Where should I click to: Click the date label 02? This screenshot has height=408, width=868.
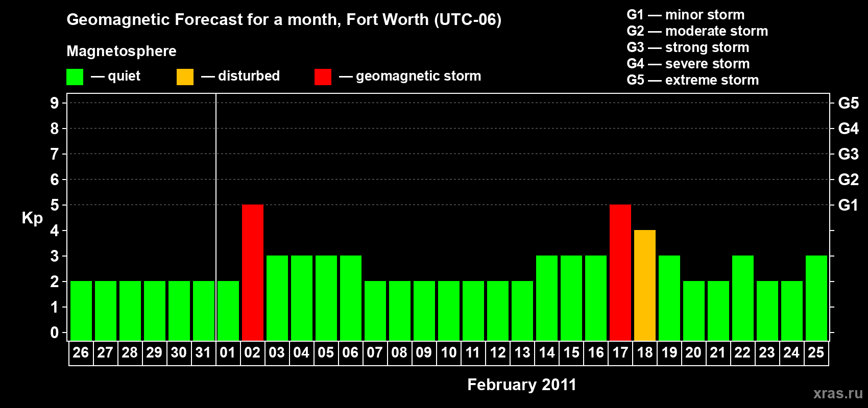coord(252,353)
